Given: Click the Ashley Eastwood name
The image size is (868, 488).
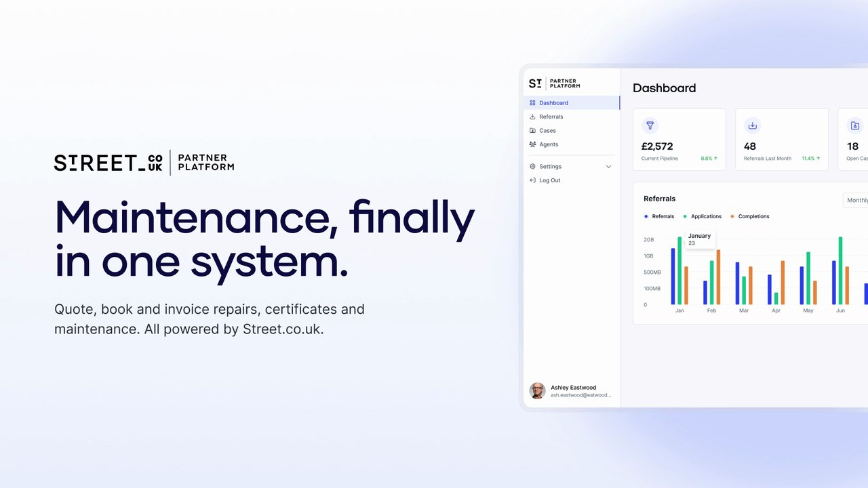Looking at the screenshot, I should click(x=573, y=388).
